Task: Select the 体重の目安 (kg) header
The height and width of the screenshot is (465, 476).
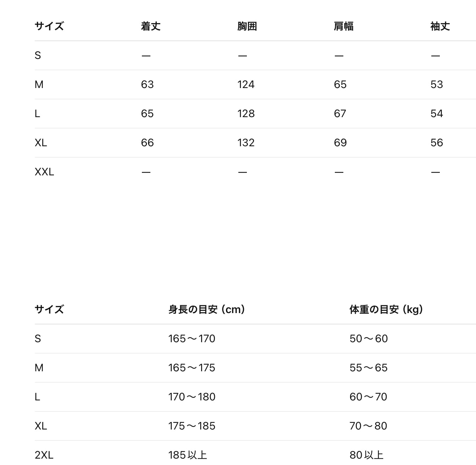Action: tap(386, 310)
